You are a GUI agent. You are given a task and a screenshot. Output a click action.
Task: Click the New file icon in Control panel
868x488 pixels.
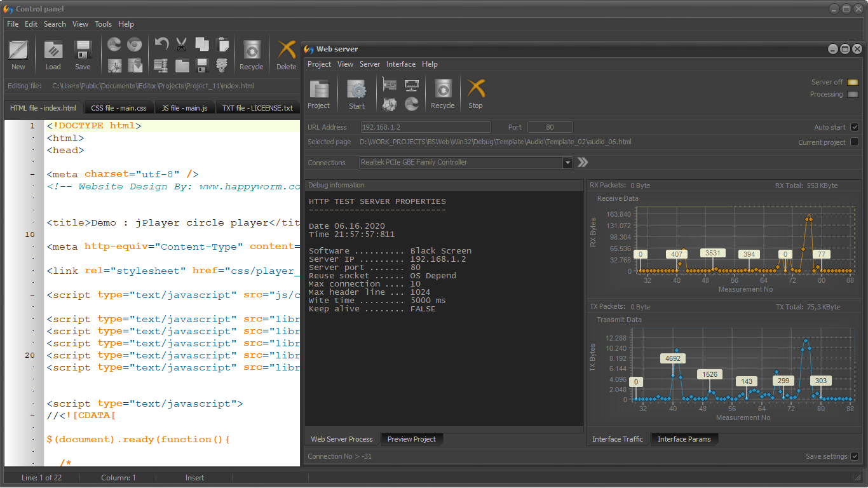18,51
